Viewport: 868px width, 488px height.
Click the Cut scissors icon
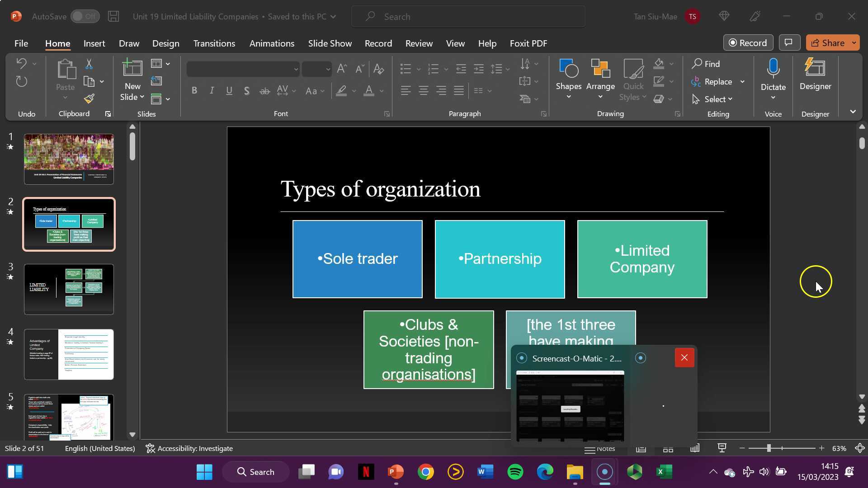point(89,64)
